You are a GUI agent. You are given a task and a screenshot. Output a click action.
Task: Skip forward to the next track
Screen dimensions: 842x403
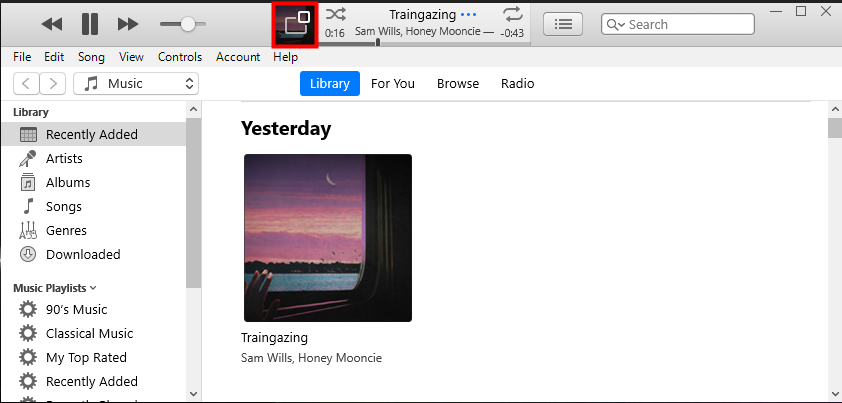pyautogui.click(x=128, y=24)
